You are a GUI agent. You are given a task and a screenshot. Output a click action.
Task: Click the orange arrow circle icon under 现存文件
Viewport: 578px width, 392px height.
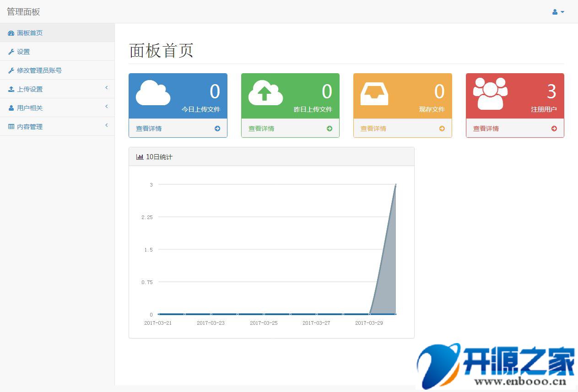442,129
